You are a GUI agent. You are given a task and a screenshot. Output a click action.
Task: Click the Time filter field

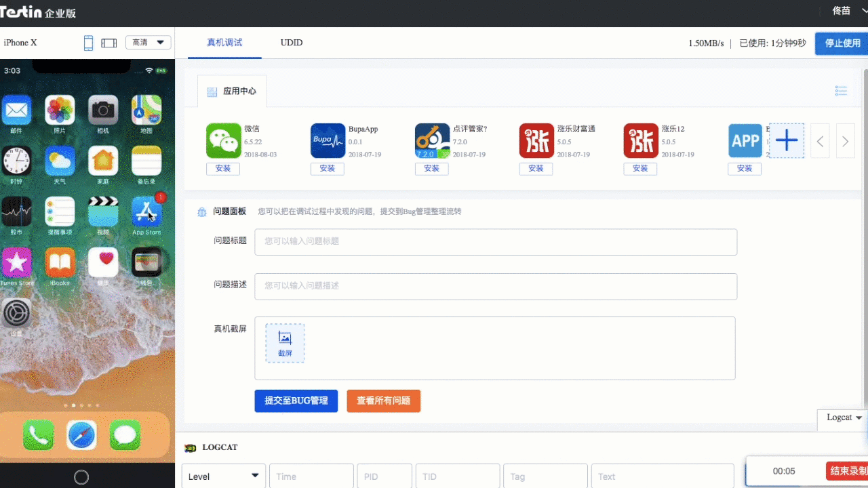click(x=311, y=476)
